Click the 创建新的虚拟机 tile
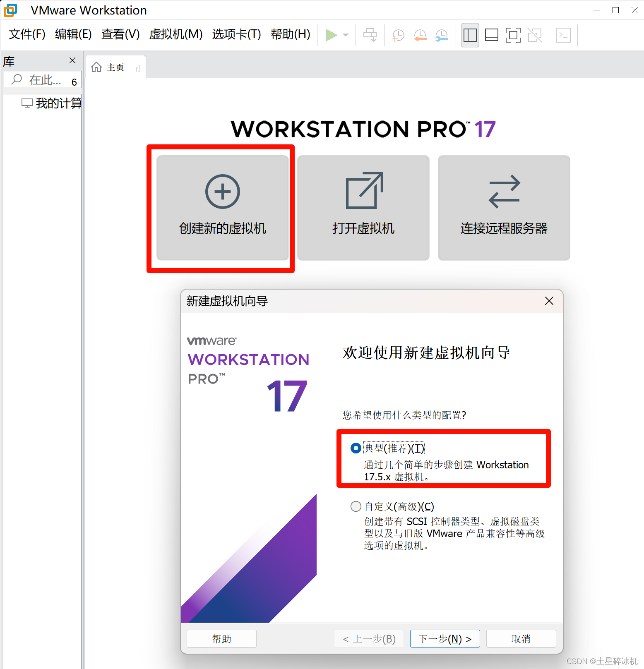Image resolution: width=644 pixels, height=669 pixels. (223, 208)
